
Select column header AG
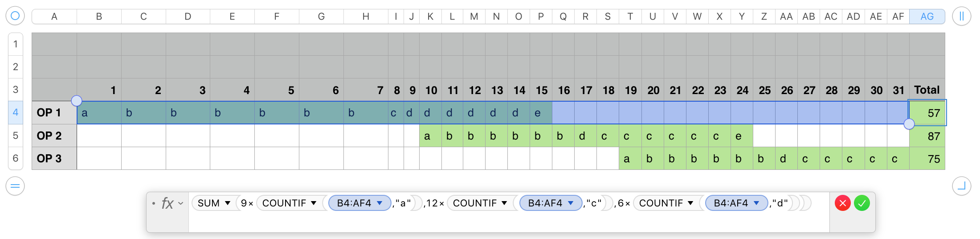click(927, 16)
